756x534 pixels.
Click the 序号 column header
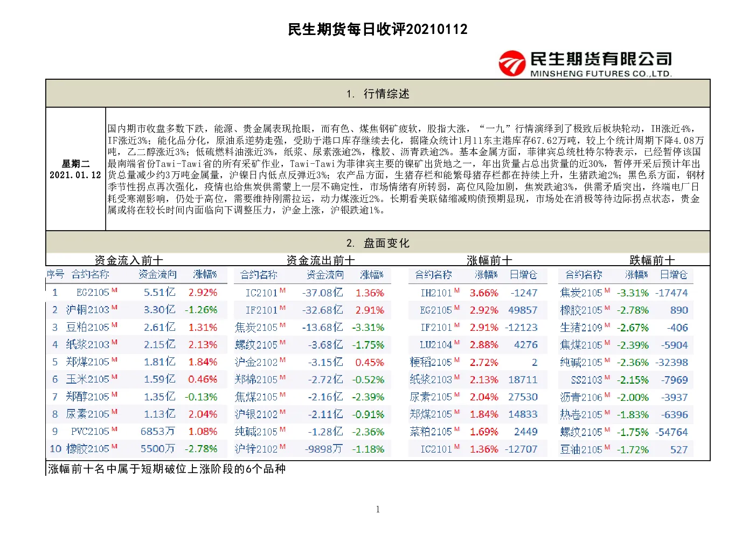(55, 274)
